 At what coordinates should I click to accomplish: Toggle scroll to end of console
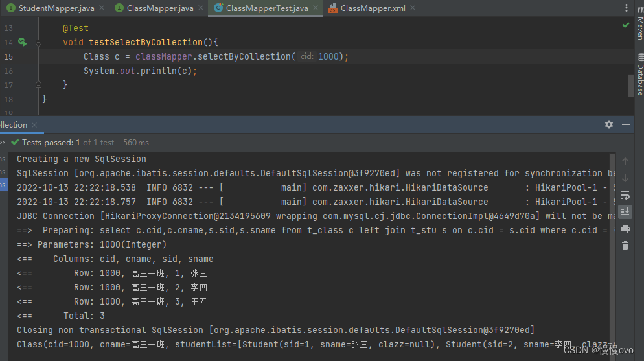pos(625,212)
